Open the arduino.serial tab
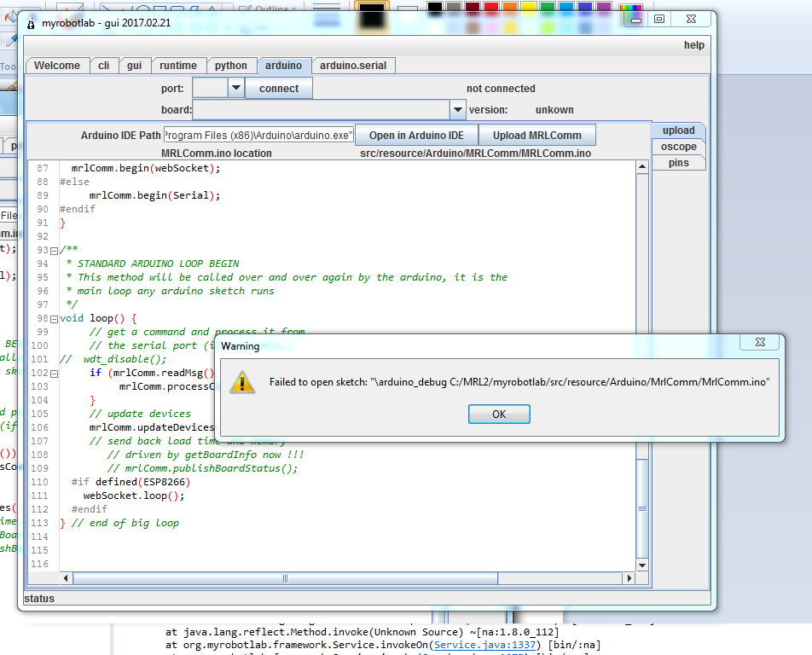812x655 pixels. pos(353,66)
